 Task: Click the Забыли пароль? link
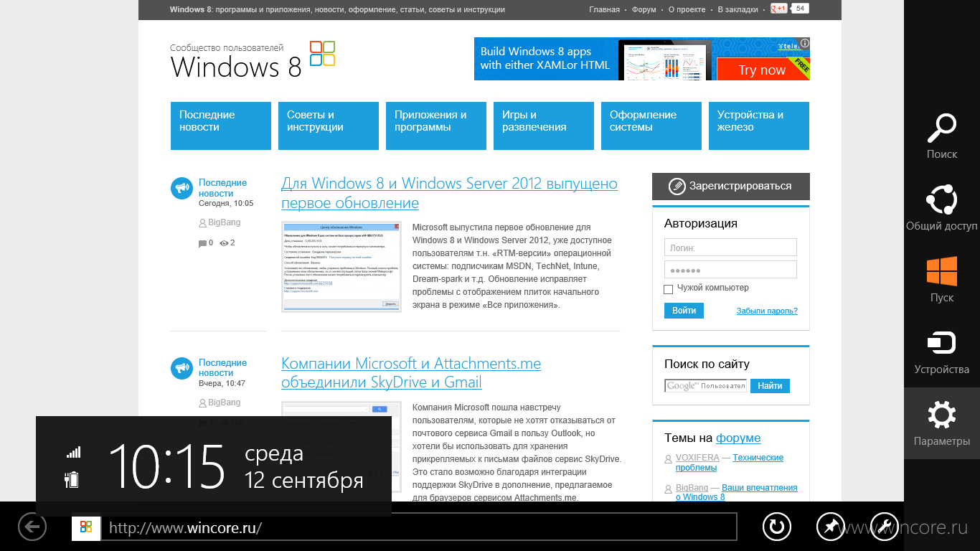[x=767, y=311]
